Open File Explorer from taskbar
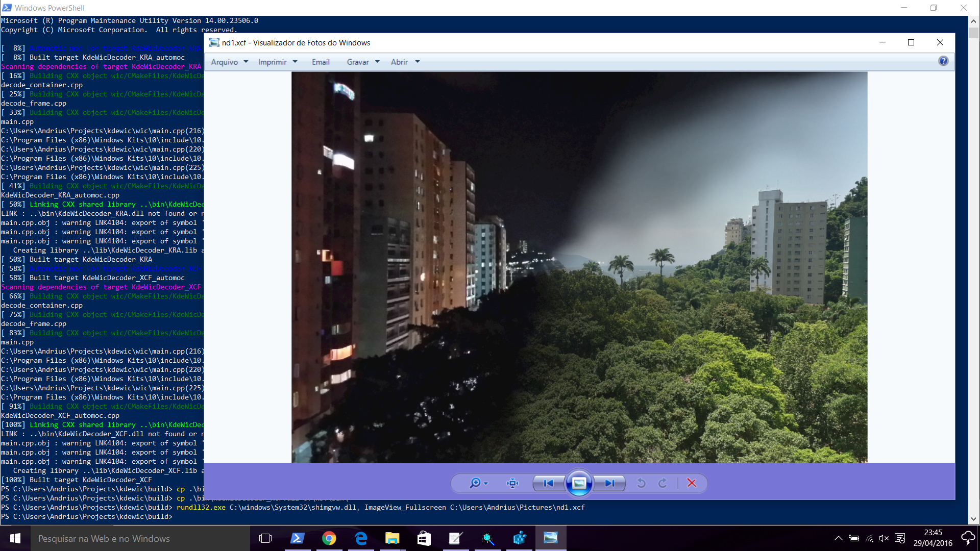 pos(392,538)
